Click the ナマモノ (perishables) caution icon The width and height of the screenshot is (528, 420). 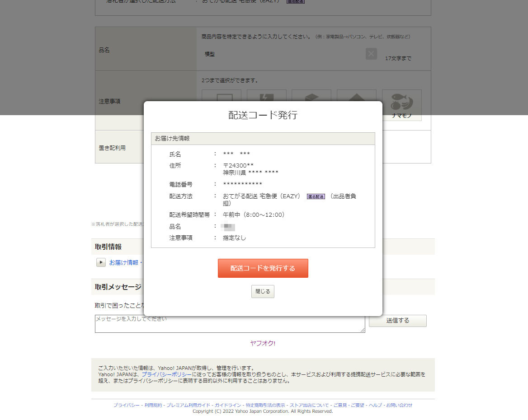point(401,105)
